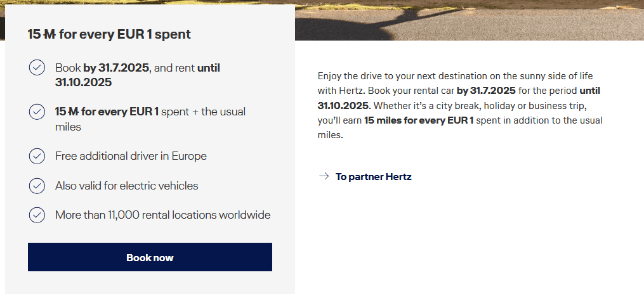The image size is (644, 296).
Task: Click More than 11,000 rental locations text
Action: tap(162, 215)
